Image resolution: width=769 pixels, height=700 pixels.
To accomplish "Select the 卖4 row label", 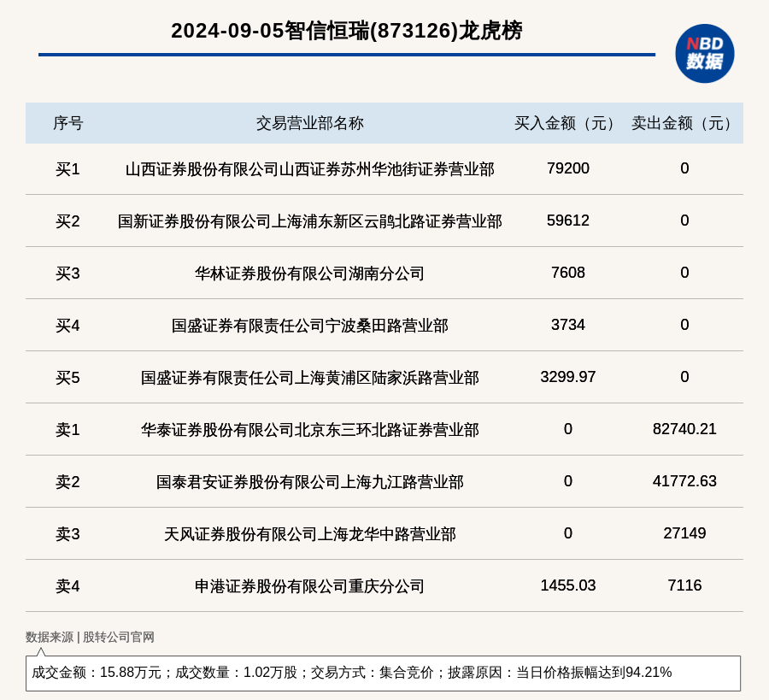I will [68, 586].
